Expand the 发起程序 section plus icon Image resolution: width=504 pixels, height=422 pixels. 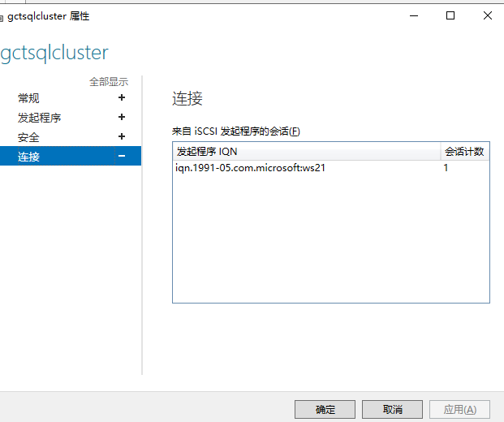click(122, 117)
